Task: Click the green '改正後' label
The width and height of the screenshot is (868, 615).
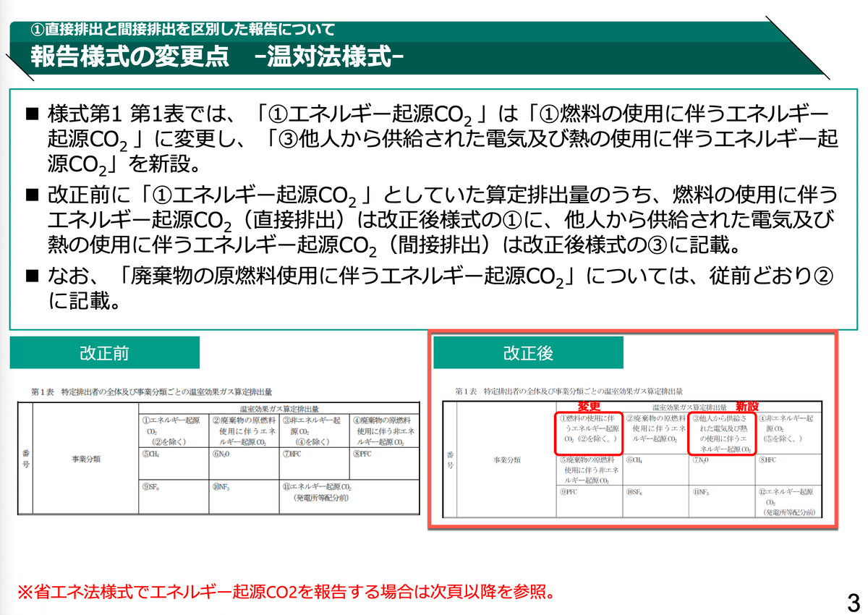Action: coord(528,352)
